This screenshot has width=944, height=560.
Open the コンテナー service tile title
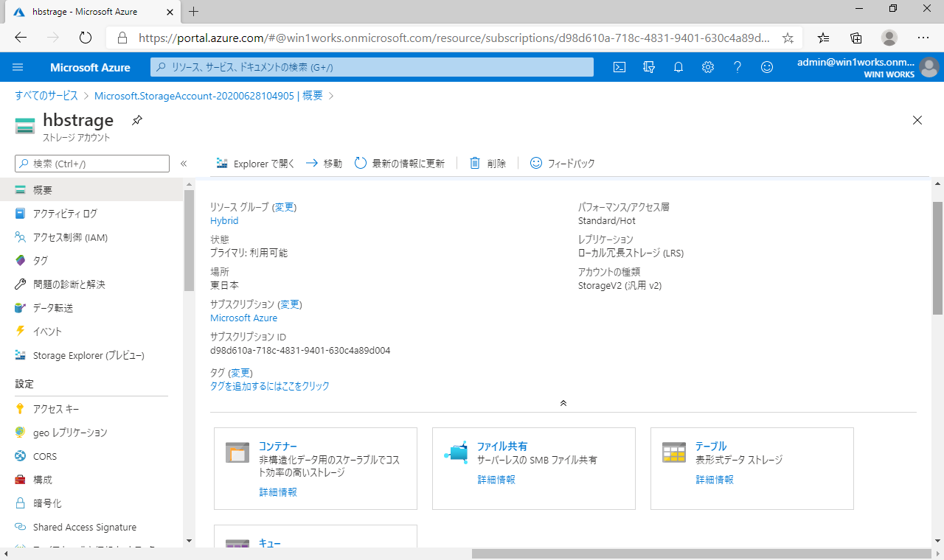pos(278,446)
